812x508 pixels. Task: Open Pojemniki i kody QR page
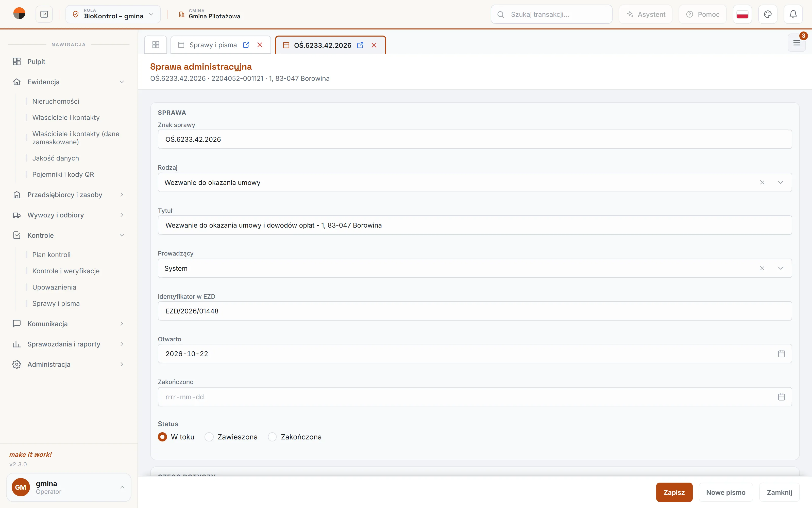tap(63, 174)
